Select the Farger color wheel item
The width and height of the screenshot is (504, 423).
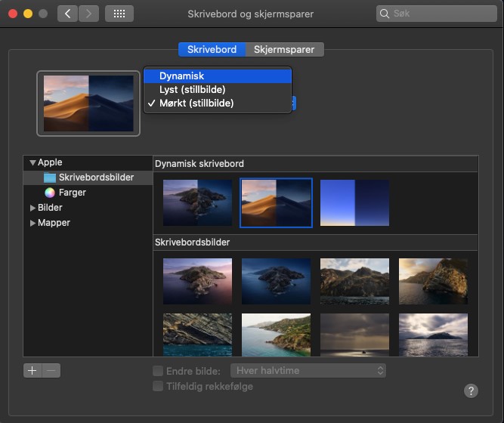tap(72, 193)
